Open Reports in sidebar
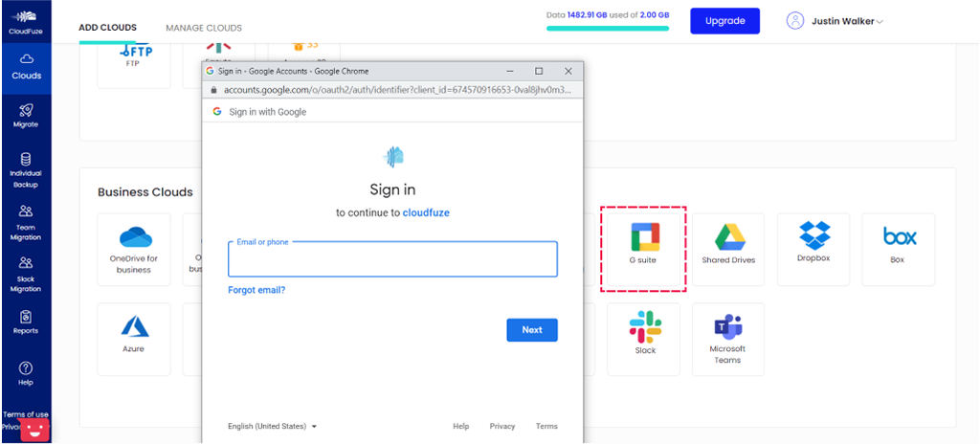Viewport: 980px width, 444px height. 26,322
